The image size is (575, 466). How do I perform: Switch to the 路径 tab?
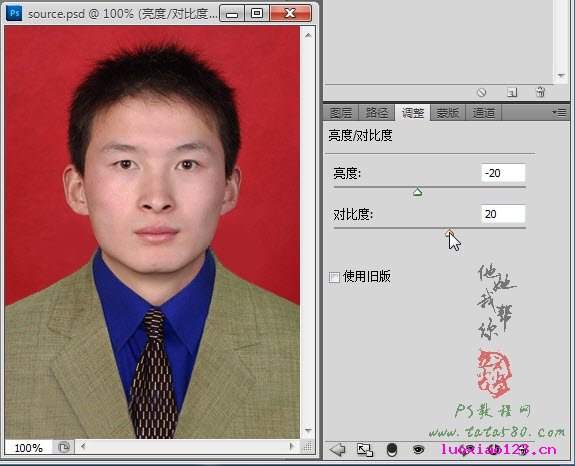(377, 113)
